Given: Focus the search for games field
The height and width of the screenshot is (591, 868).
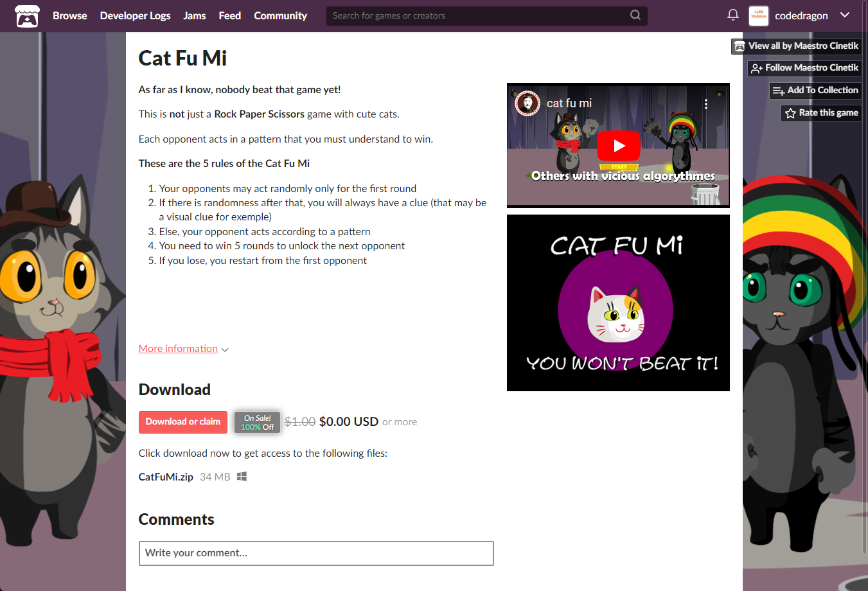Looking at the screenshot, I should pyautogui.click(x=478, y=15).
